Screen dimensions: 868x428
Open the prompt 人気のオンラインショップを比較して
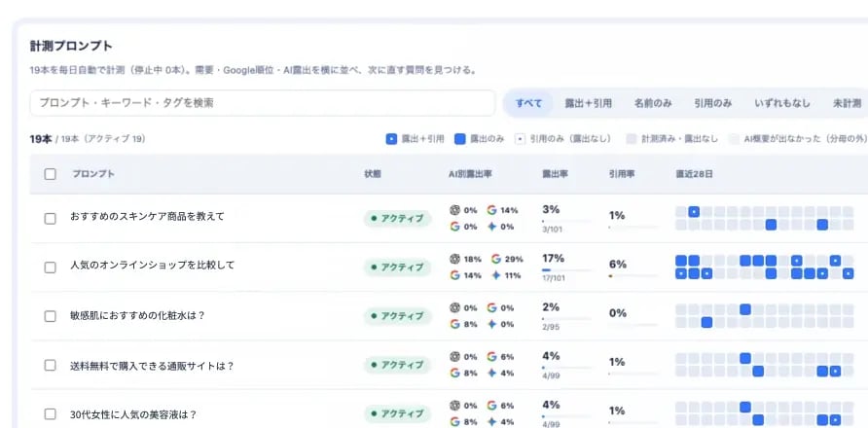pos(152,266)
